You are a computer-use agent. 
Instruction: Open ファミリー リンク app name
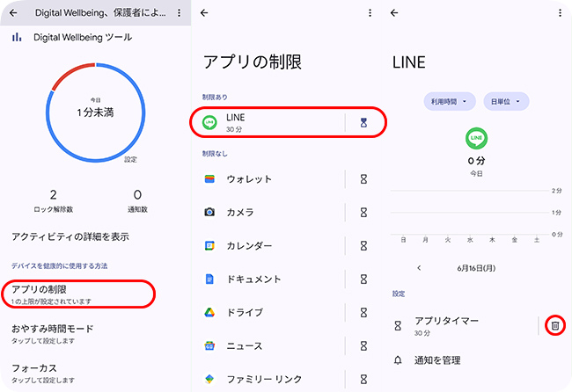pos(264,379)
